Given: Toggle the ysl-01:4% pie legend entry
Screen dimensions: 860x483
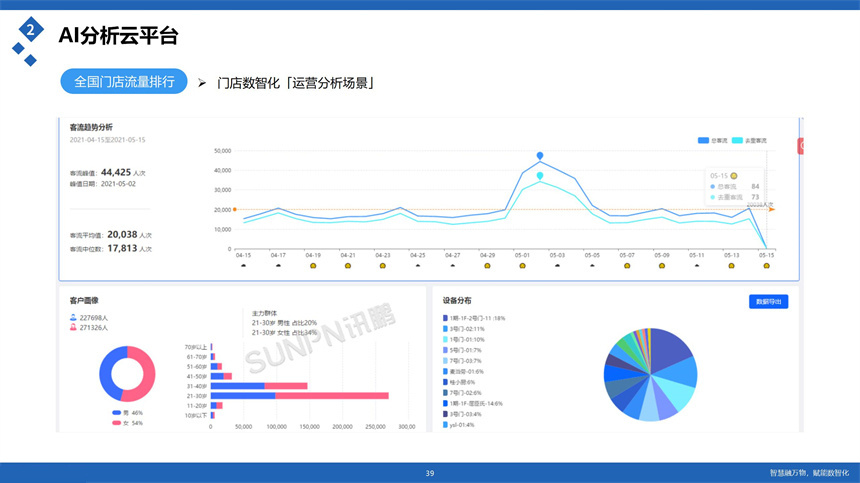Looking at the screenshot, I should point(459,425).
